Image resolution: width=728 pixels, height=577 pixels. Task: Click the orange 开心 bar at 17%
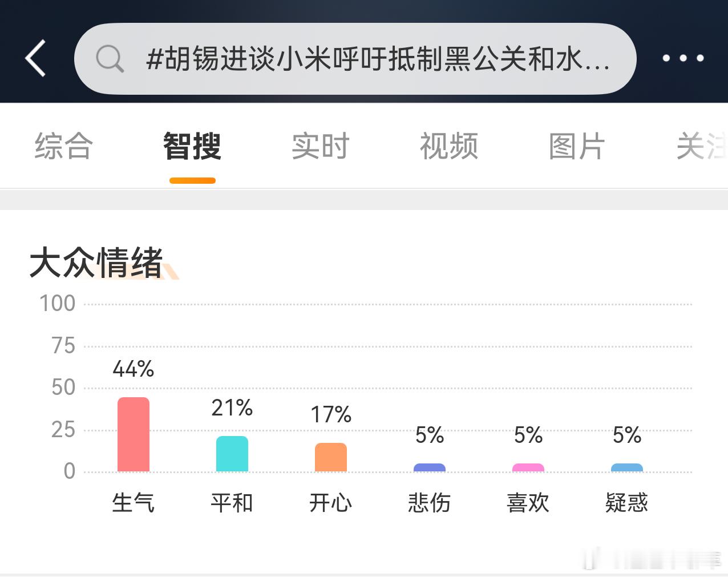coord(331,457)
